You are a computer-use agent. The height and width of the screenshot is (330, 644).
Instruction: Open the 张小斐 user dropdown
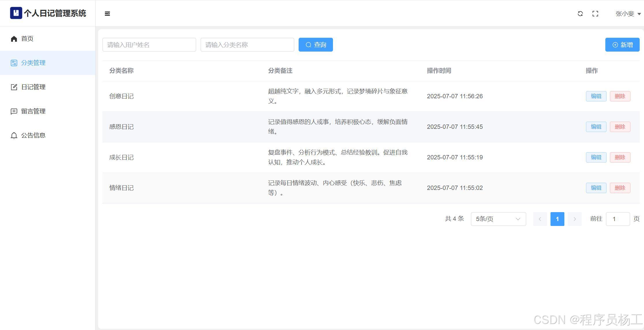coord(628,14)
